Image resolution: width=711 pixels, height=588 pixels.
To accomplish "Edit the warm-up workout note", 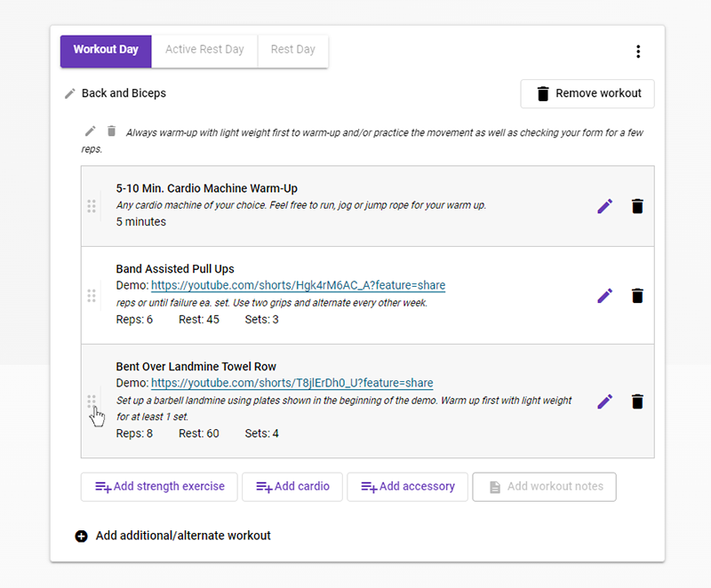I will (x=90, y=131).
